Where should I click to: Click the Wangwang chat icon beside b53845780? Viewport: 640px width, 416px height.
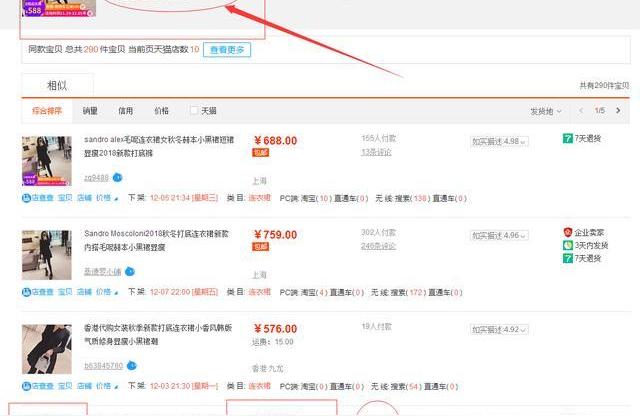(131, 365)
